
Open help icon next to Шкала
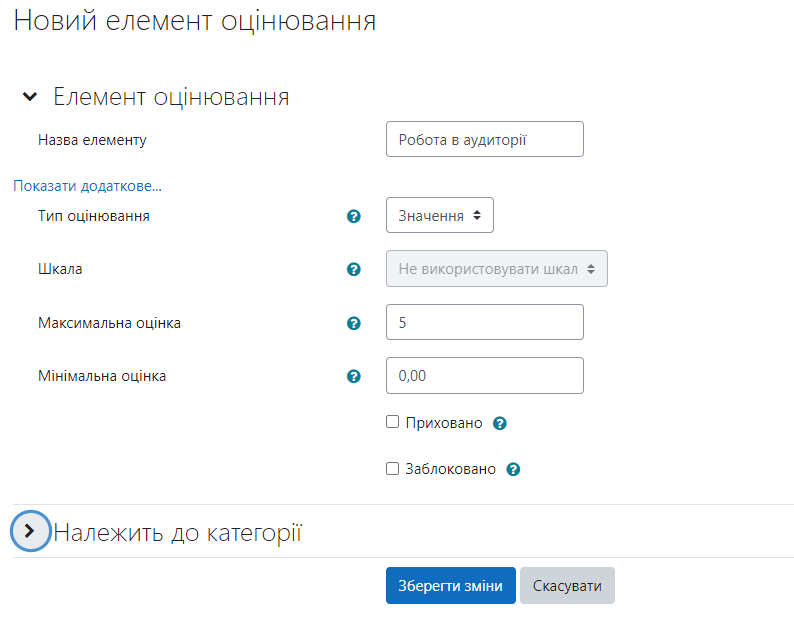point(353,269)
